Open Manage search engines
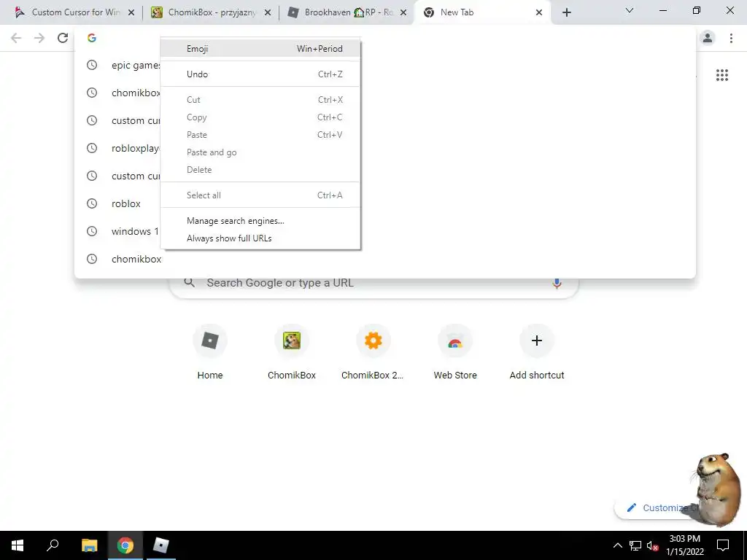This screenshot has width=747, height=560. (260, 221)
